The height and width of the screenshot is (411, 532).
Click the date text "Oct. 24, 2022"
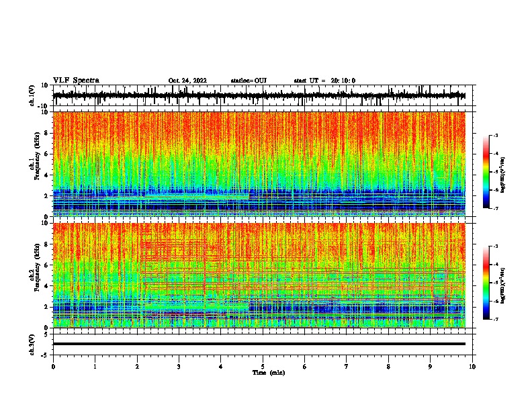click(x=187, y=81)
